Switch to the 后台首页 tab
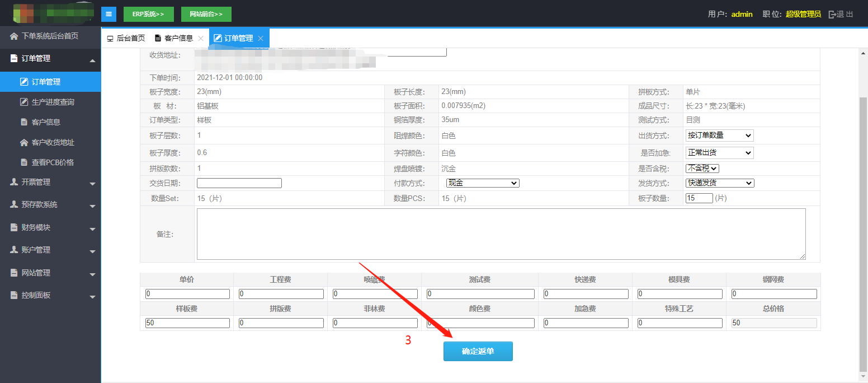Viewport: 868px width, 383px height. tap(126, 38)
